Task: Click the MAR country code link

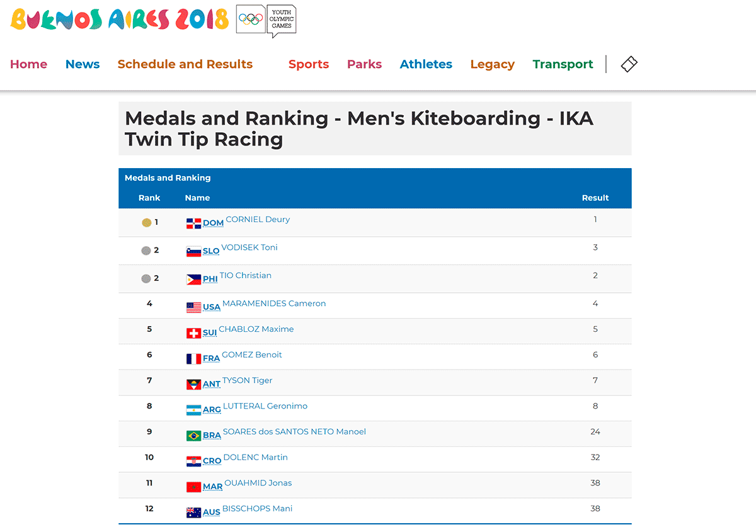Action: tap(213, 487)
